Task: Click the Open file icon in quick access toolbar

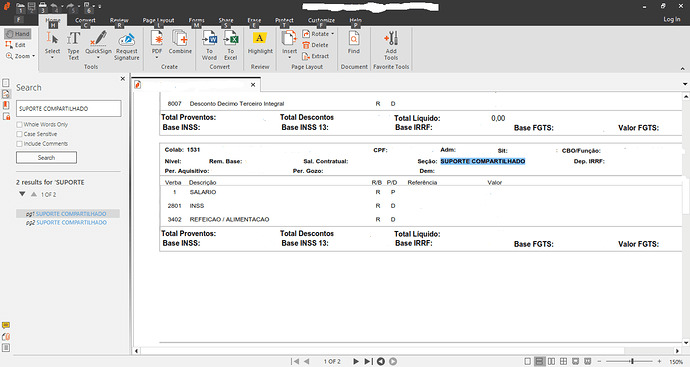Action: (x=20, y=7)
